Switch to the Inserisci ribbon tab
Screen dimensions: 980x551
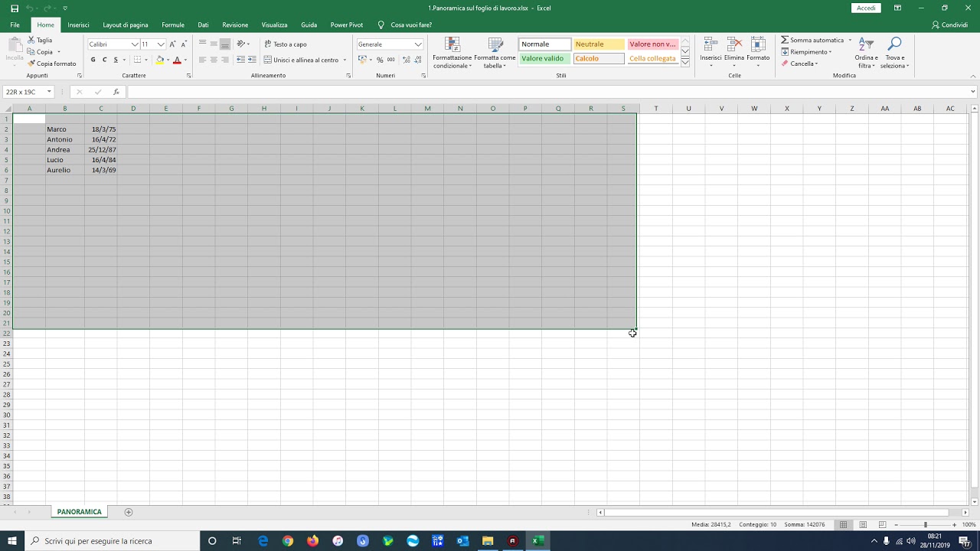(78, 25)
